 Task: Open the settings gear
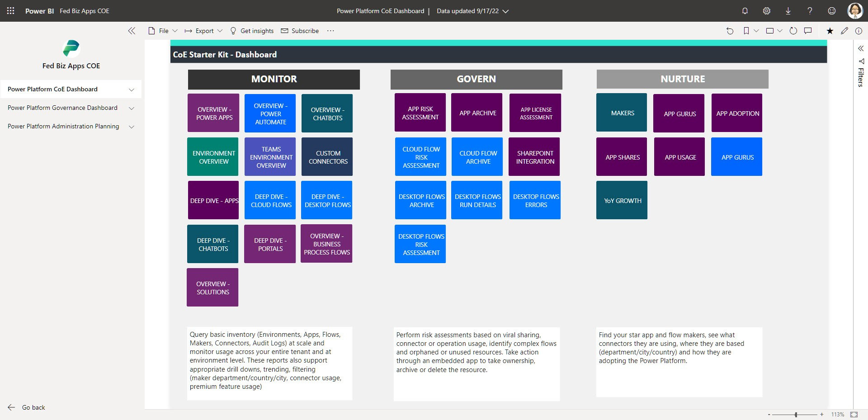click(x=767, y=11)
